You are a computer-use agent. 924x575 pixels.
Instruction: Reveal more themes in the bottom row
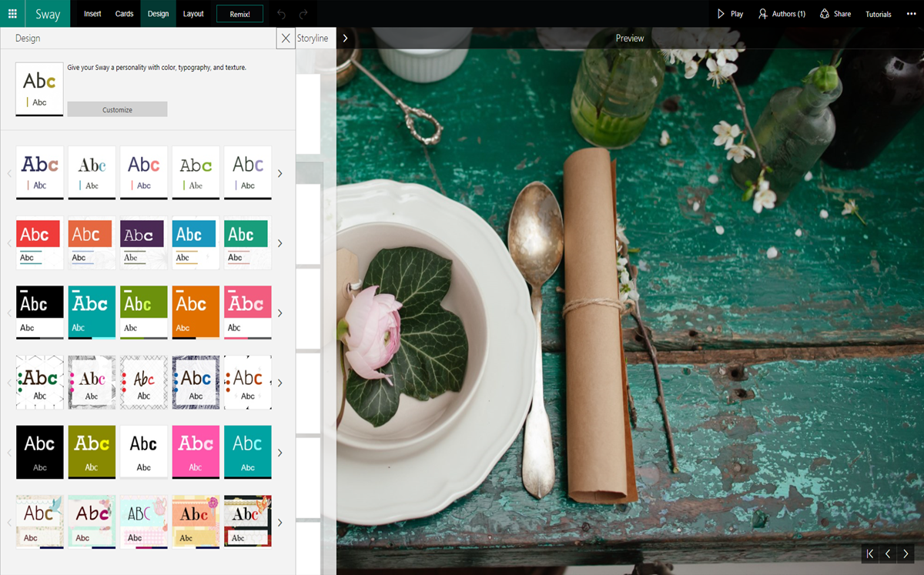coord(280,522)
